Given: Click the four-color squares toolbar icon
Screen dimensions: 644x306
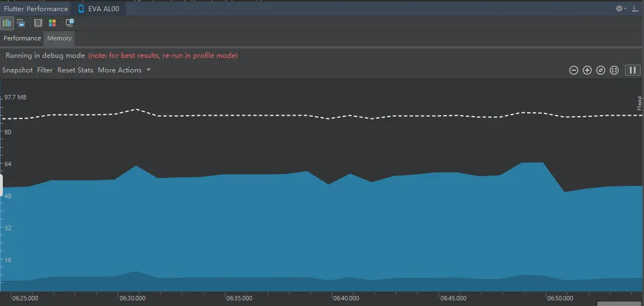Looking at the screenshot, I should (52, 23).
